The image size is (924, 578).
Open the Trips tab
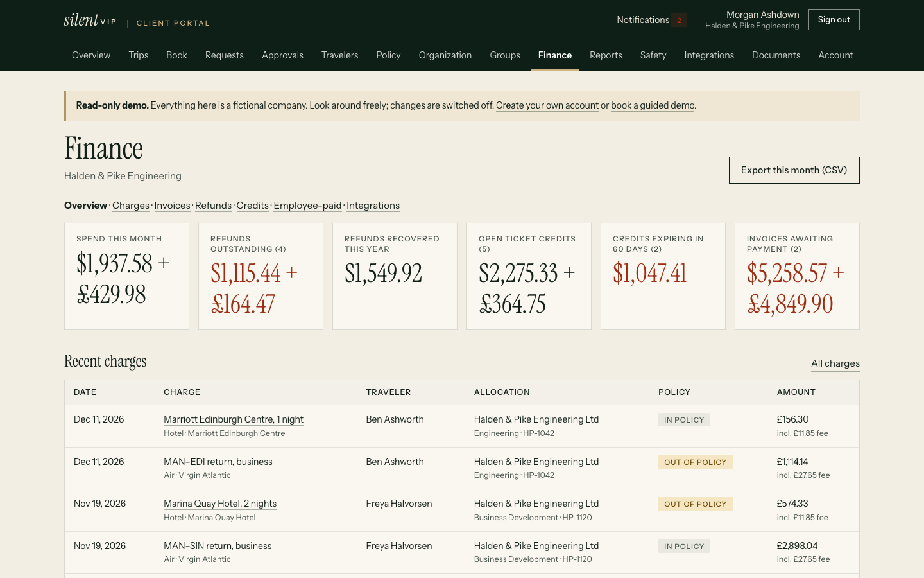pyautogui.click(x=139, y=55)
